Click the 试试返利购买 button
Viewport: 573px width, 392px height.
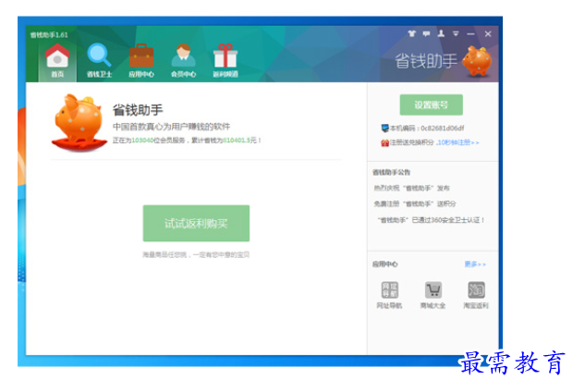(196, 223)
